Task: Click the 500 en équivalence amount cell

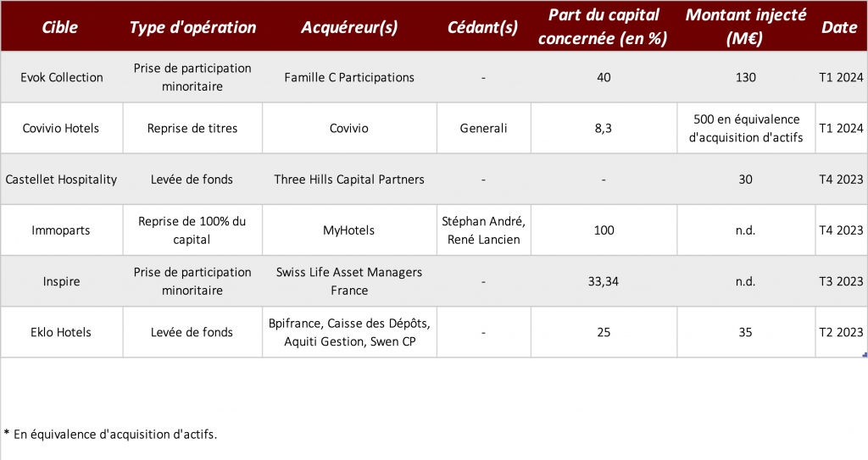Action: pos(746,128)
